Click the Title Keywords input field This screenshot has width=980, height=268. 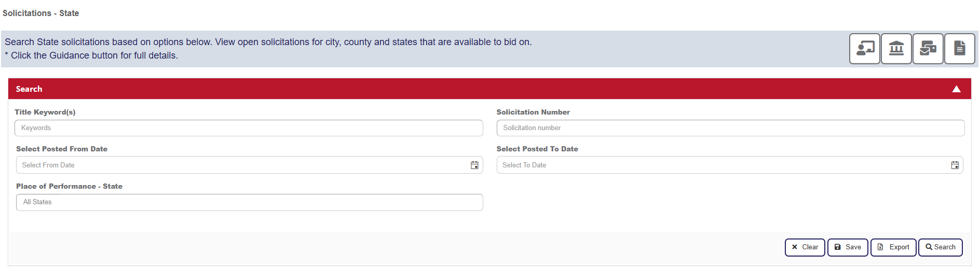pos(249,128)
